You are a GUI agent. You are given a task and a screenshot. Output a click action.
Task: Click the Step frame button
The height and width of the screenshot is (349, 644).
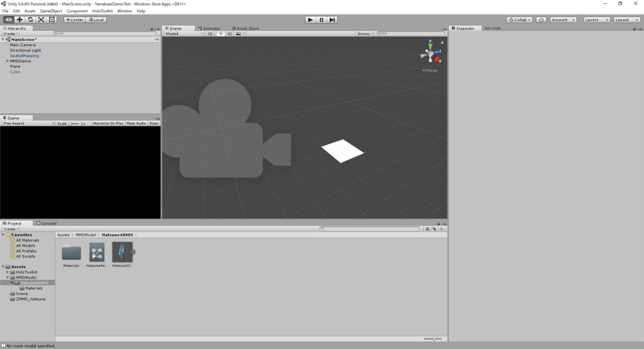[x=332, y=19]
